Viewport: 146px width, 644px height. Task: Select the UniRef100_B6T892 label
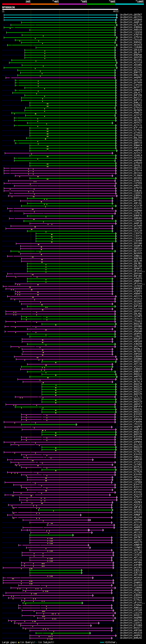click(131, 351)
